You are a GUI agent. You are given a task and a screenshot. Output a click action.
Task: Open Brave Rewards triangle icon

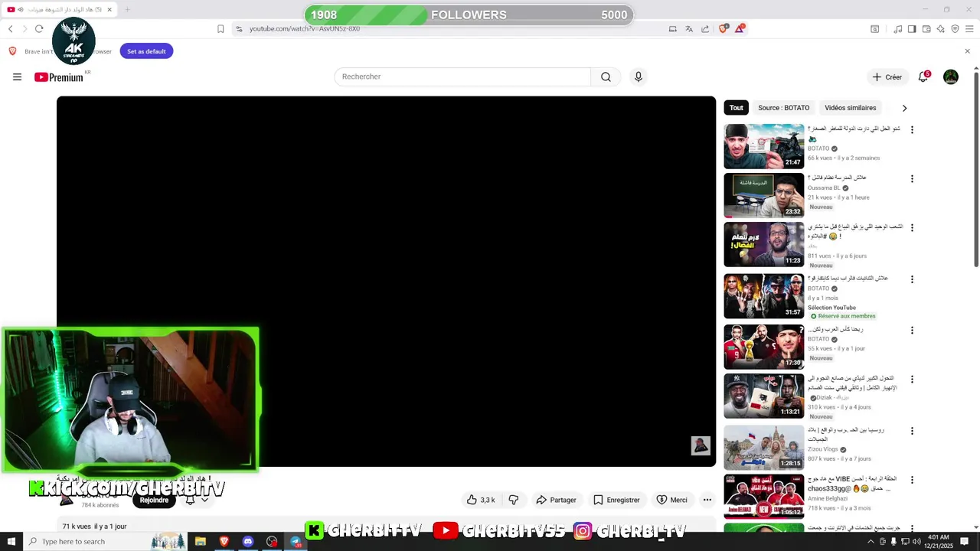740,29
